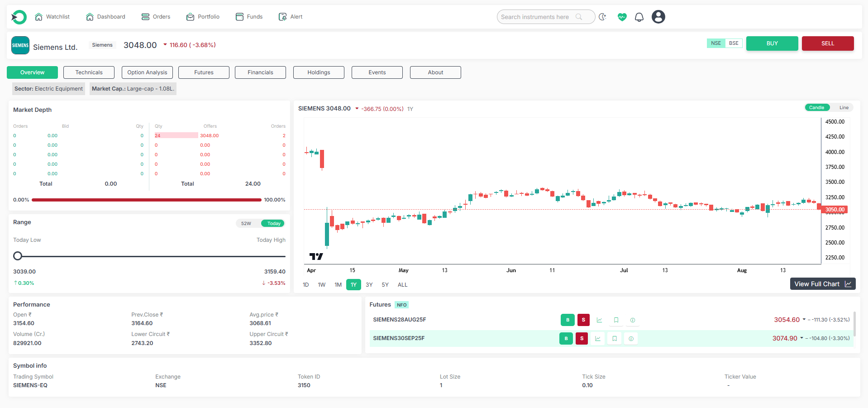Click the app logo in top-left corner
This screenshot has width=868, height=408.
pyautogui.click(x=19, y=17)
